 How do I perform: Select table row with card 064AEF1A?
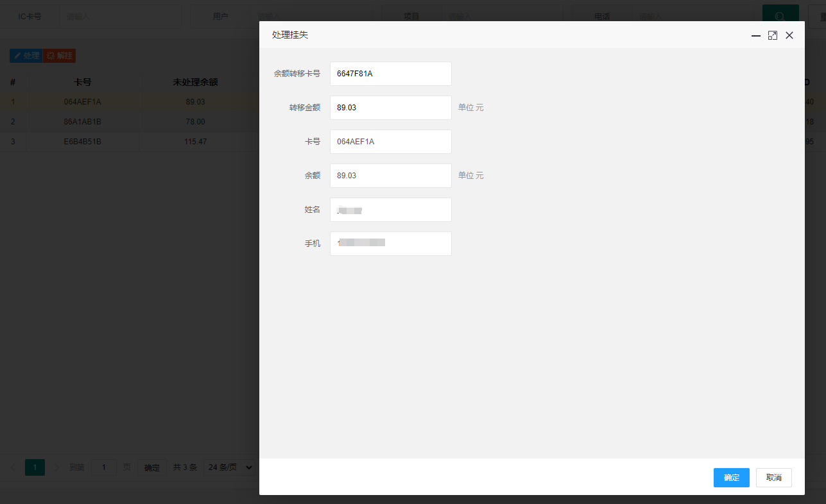tap(130, 102)
